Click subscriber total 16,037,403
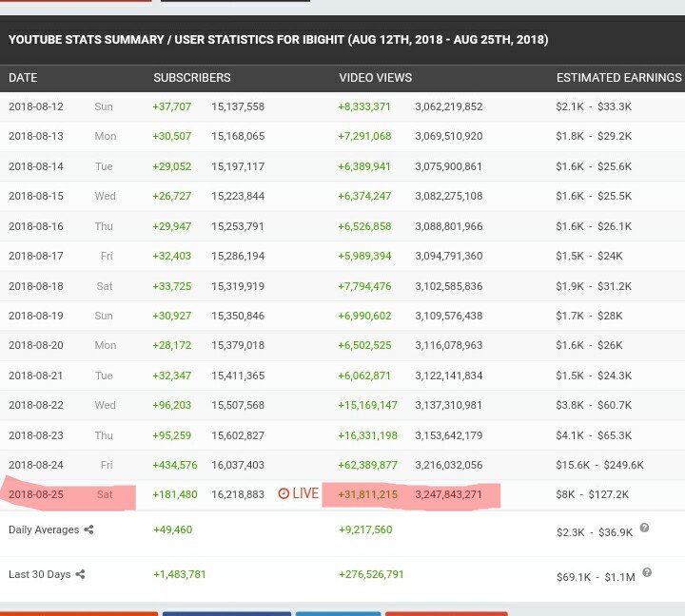The image size is (685, 616). coord(238,465)
